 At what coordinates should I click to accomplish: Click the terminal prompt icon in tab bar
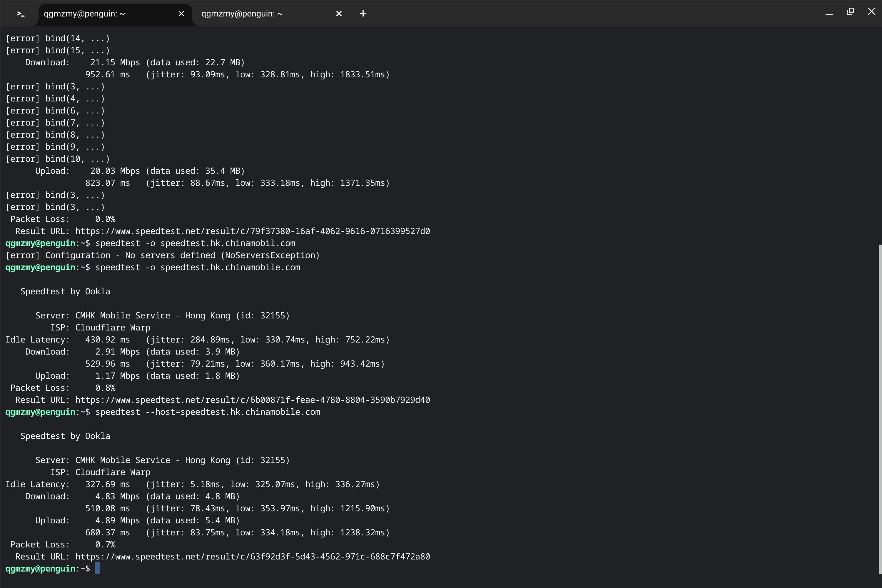pyautogui.click(x=21, y=14)
